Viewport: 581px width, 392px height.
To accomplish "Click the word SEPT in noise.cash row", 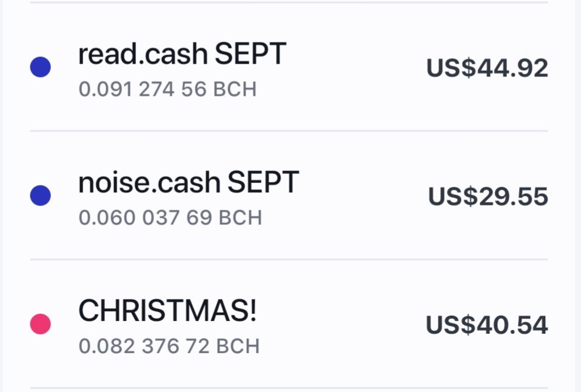I will click(263, 182).
